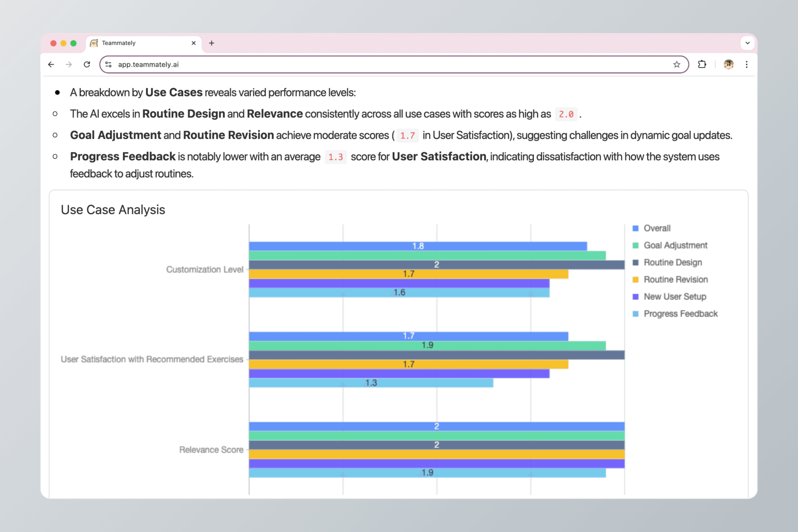This screenshot has height=532, width=798.
Task: Click the site info icon in address bar
Action: (x=109, y=65)
